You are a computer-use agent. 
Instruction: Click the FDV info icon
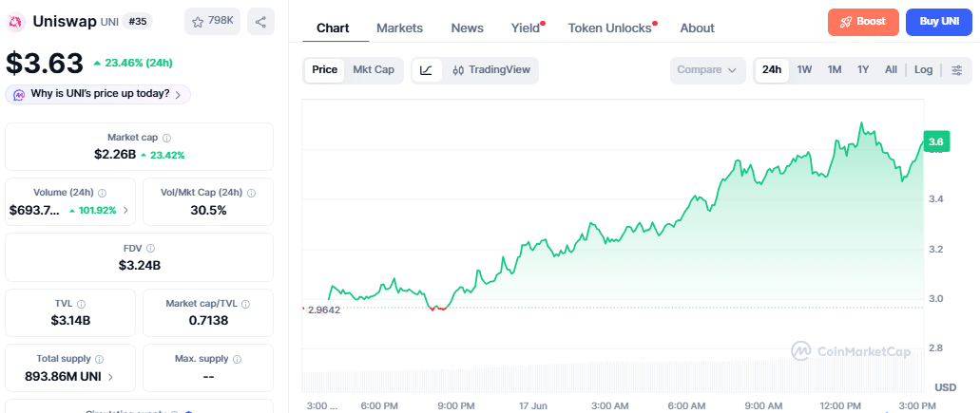point(150,249)
